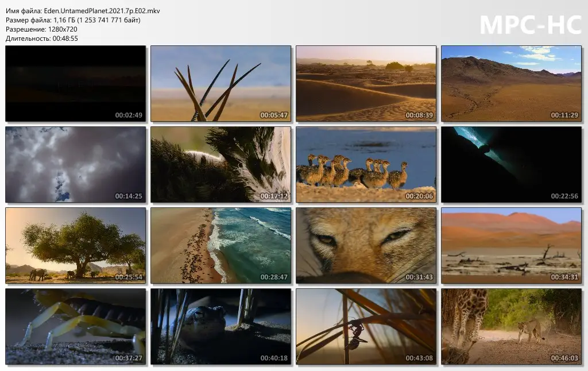Open the red dunes thumbnail at 00:34:31
Viewport: 588px width, 371px height.
click(511, 246)
